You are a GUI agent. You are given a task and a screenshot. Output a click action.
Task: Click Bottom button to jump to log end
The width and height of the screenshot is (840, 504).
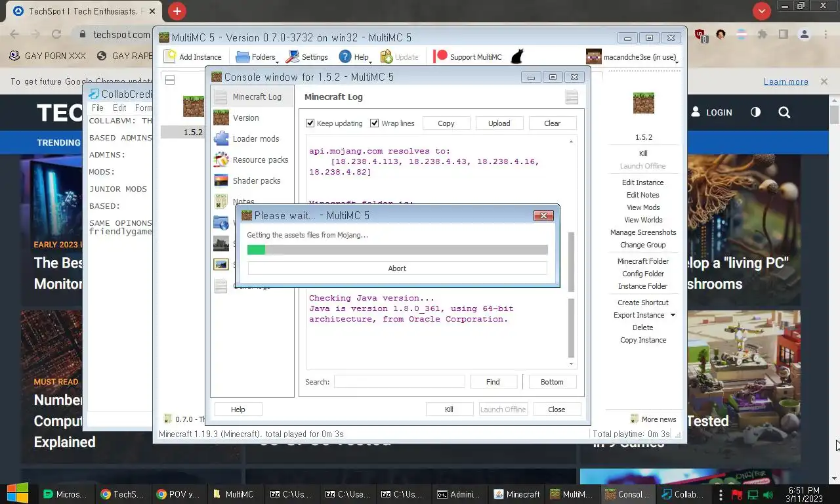(552, 381)
